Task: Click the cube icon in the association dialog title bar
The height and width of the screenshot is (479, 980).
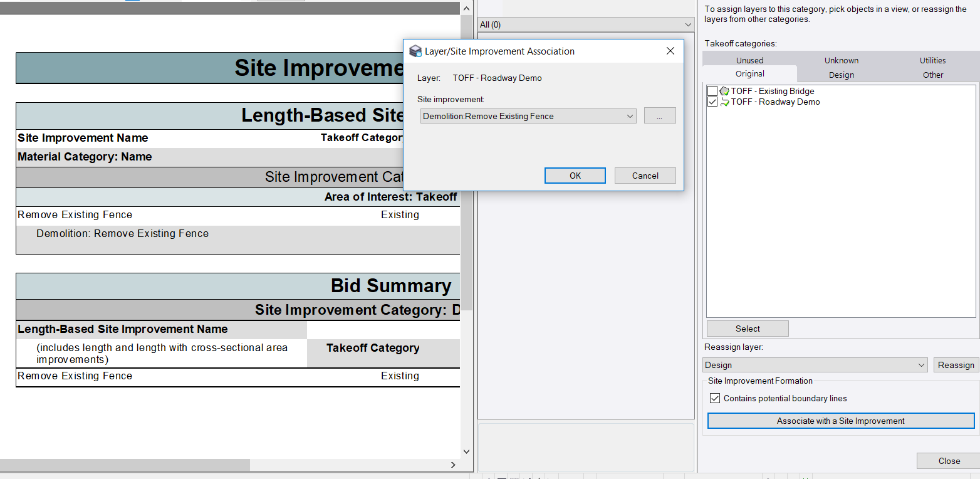Action: point(415,51)
